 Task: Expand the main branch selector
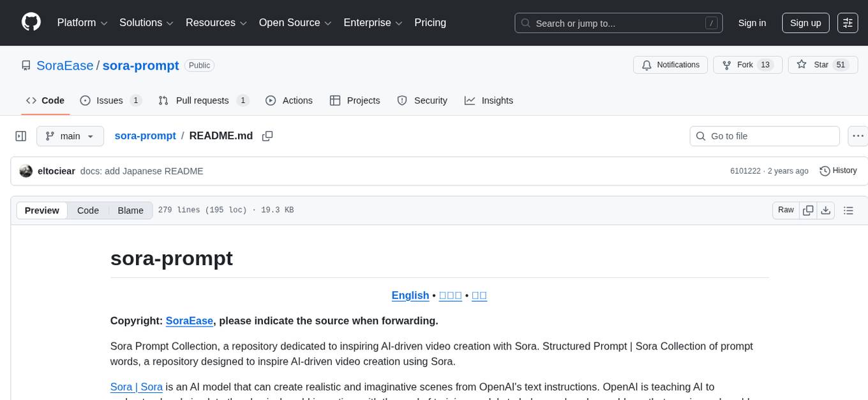point(70,135)
